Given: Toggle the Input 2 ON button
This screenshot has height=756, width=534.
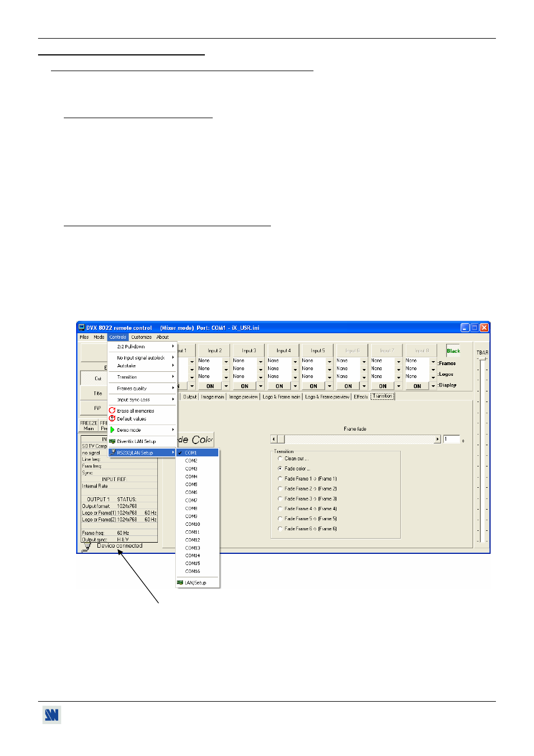Looking at the screenshot, I should pos(210,386).
